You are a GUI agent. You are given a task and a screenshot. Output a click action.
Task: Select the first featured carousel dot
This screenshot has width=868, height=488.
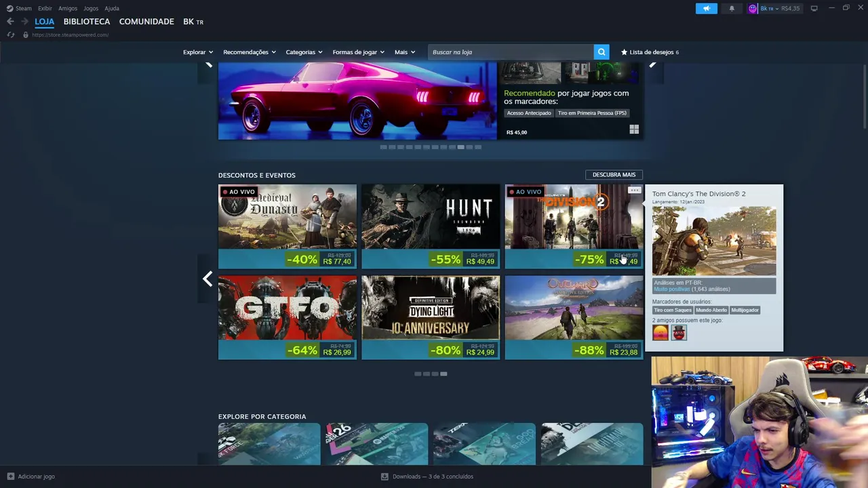383,147
